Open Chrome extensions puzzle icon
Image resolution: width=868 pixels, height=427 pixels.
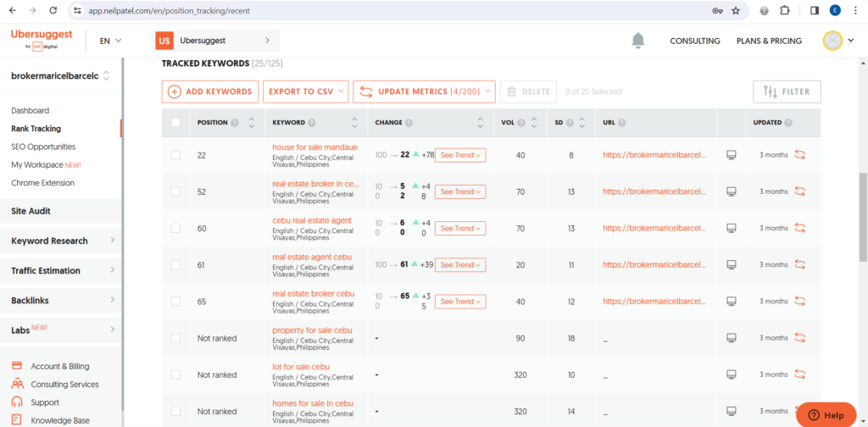click(784, 10)
